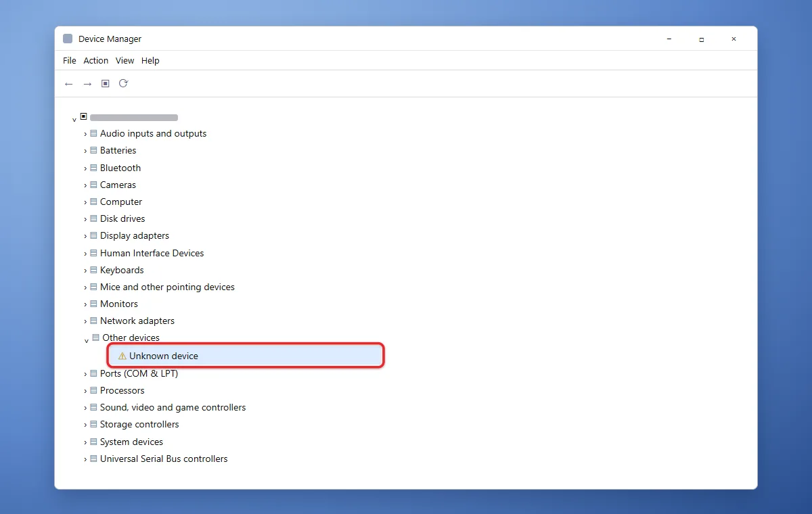This screenshot has width=812, height=514.
Task: Select the Human Interface Devices label
Action: tap(152, 254)
